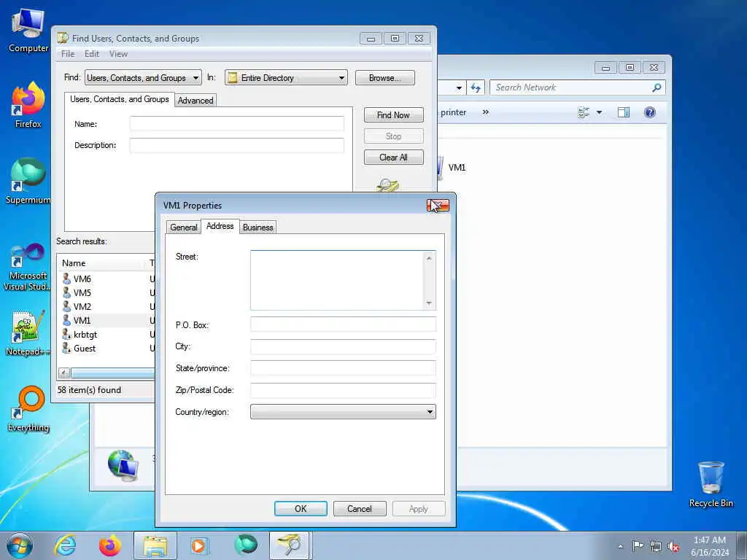Viewport: 747px width, 560px height.
Task: Open the Everything search desktop shortcut
Action: [x=28, y=408]
